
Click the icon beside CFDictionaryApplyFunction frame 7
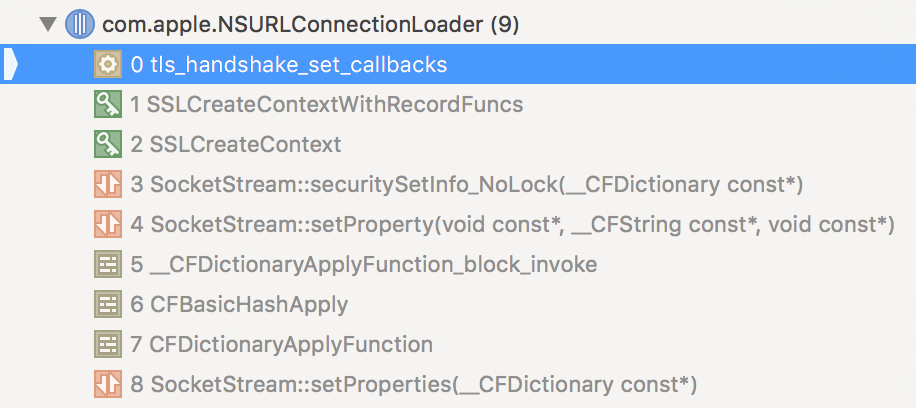coord(106,345)
